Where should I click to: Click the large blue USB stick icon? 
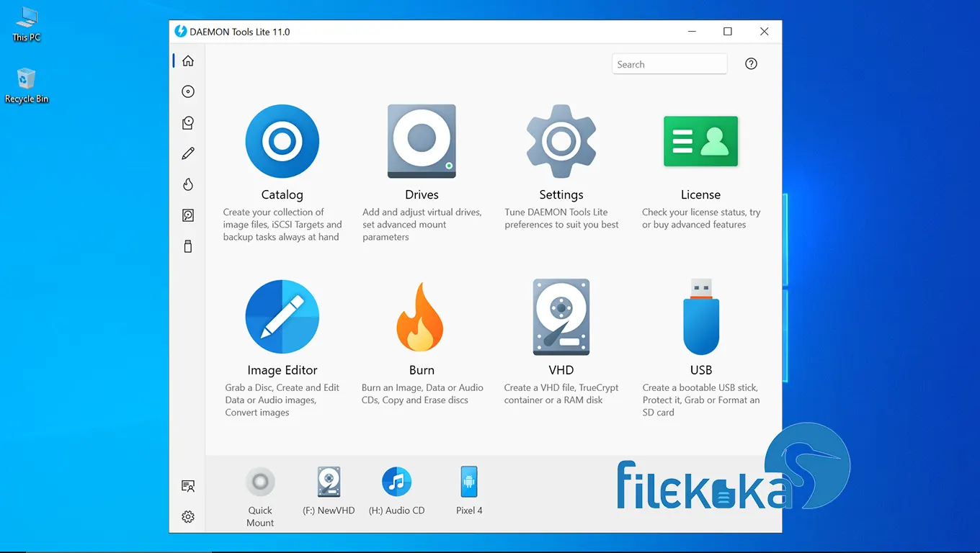tap(701, 317)
